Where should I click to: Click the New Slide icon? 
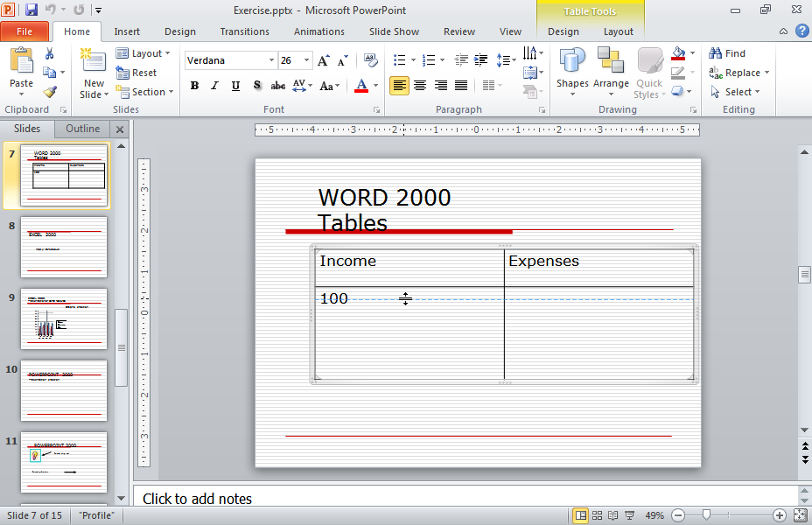click(92, 63)
